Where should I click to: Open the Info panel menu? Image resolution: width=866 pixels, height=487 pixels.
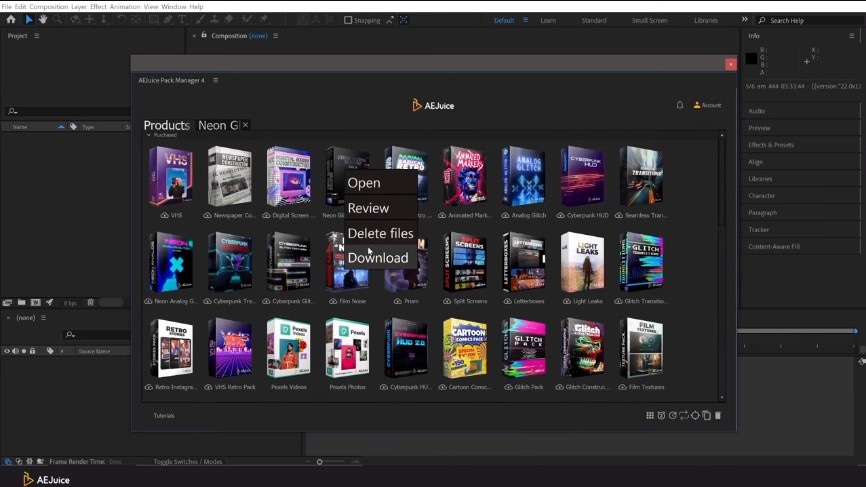click(851, 35)
